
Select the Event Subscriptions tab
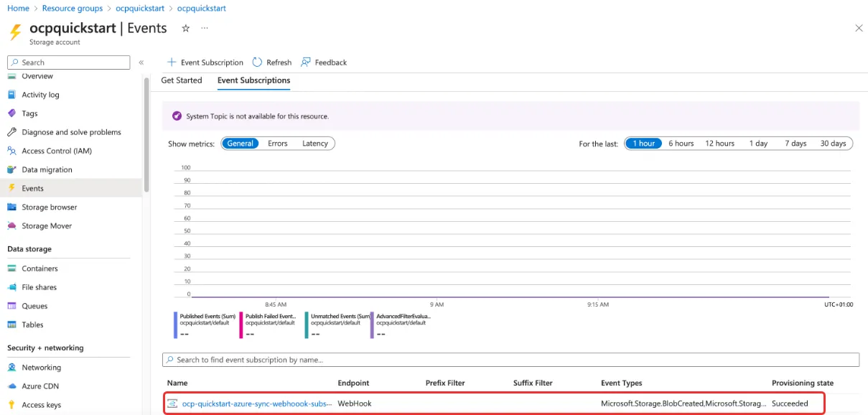click(254, 80)
